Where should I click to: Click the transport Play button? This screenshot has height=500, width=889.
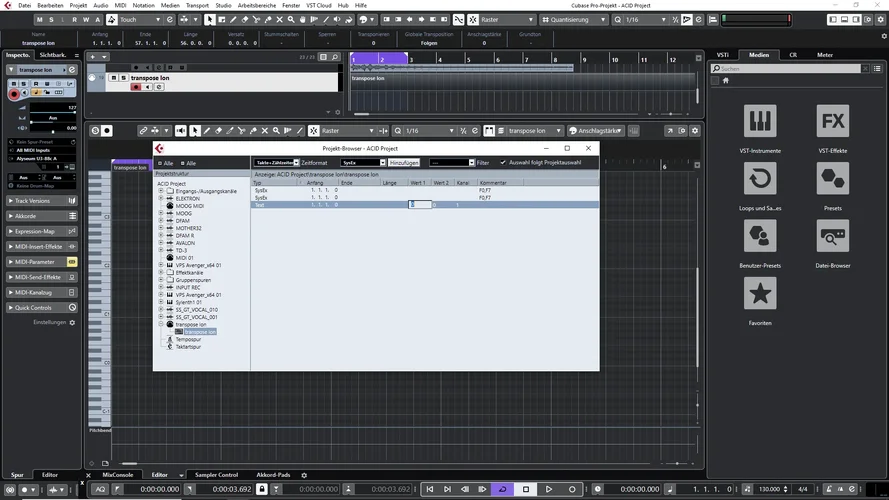click(549, 489)
